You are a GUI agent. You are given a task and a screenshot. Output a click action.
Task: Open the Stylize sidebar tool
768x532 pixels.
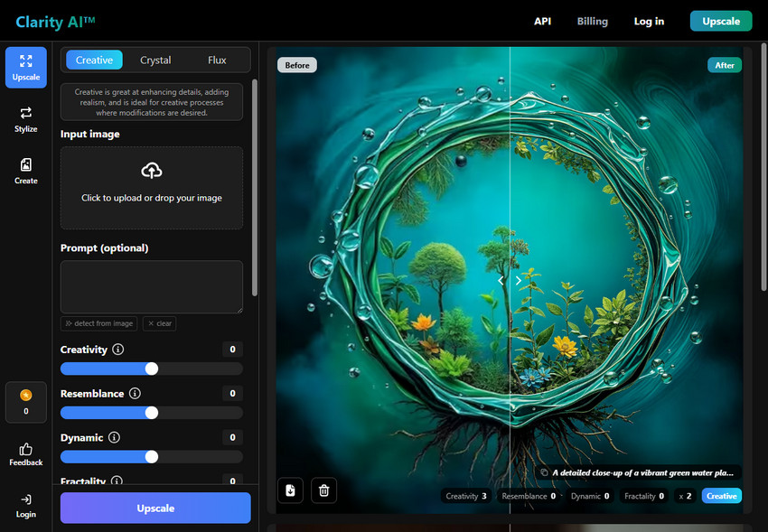26,119
